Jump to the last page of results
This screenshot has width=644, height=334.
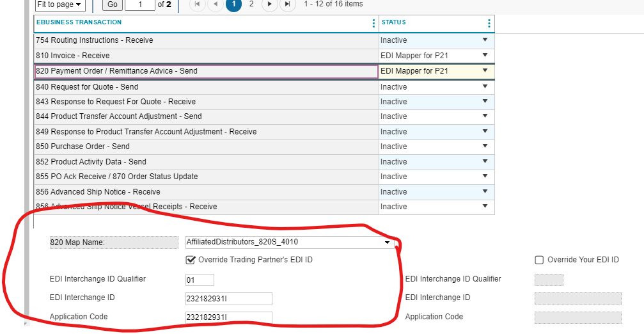(288, 4)
